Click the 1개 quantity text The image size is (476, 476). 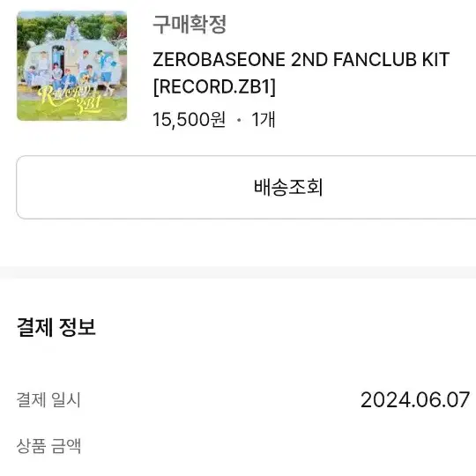coord(264,119)
